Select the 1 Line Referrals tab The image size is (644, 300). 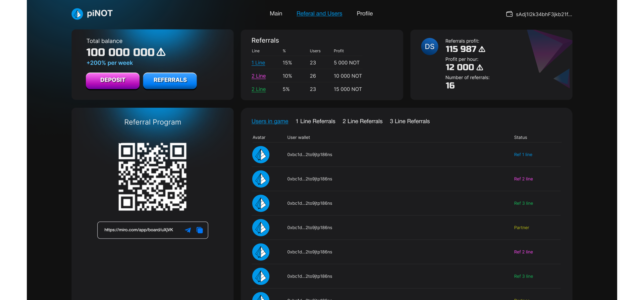pyautogui.click(x=315, y=121)
